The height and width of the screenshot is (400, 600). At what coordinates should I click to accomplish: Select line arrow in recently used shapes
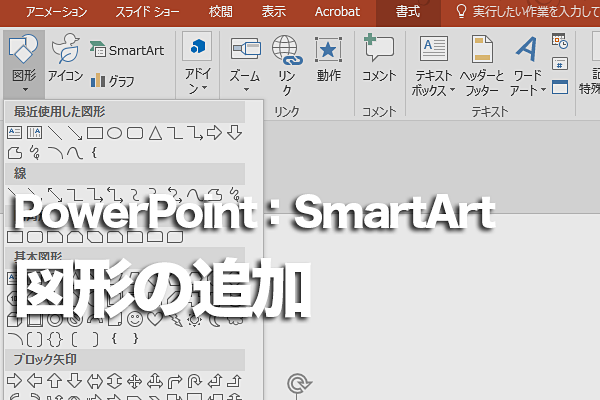pyautogui.click(x=75, y=133)
